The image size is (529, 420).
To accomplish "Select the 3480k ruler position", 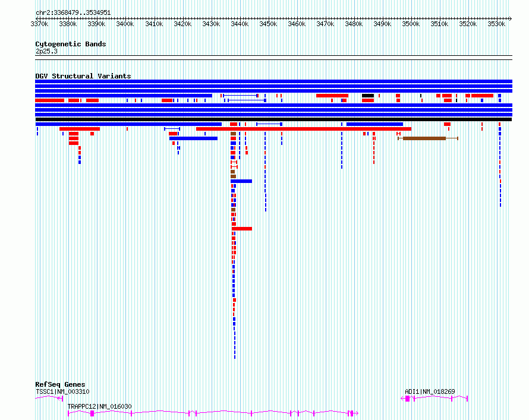I will click(354, 24).
